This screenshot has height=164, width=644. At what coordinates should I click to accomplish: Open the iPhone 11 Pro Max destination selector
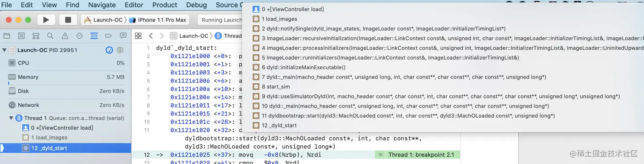tap(158, 20)
